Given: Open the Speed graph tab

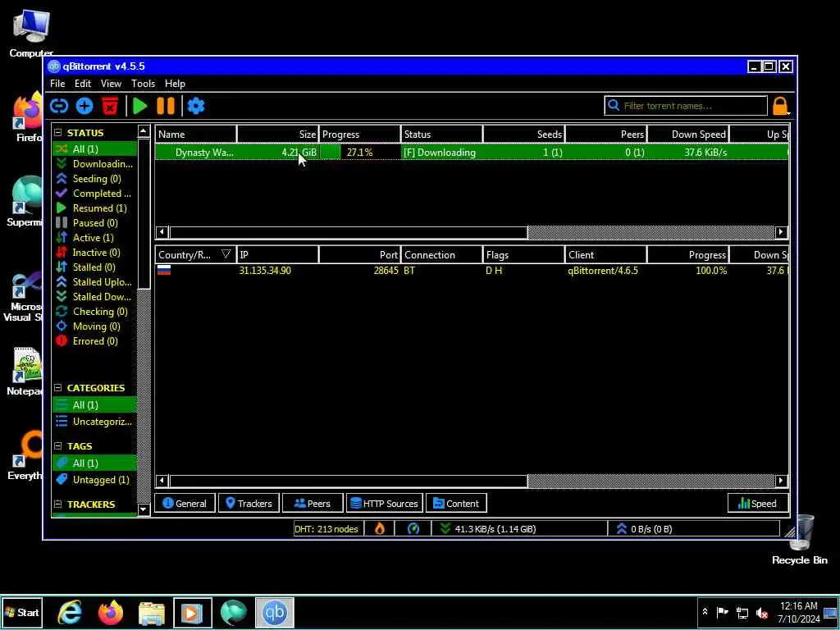Looking at the screenshot, I should click(x=758, y=504).
